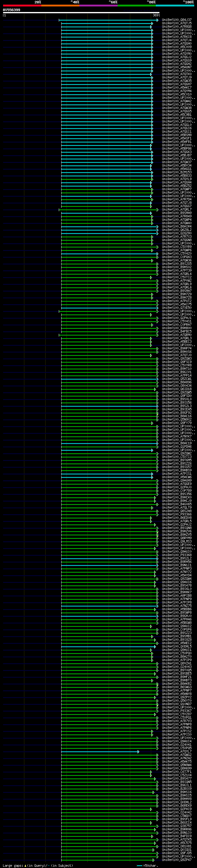Image resolution: width=197 pixels, height=868 pixels.
Task: Click the orange ~40% identity legend segment
Action: click(60, 6)
